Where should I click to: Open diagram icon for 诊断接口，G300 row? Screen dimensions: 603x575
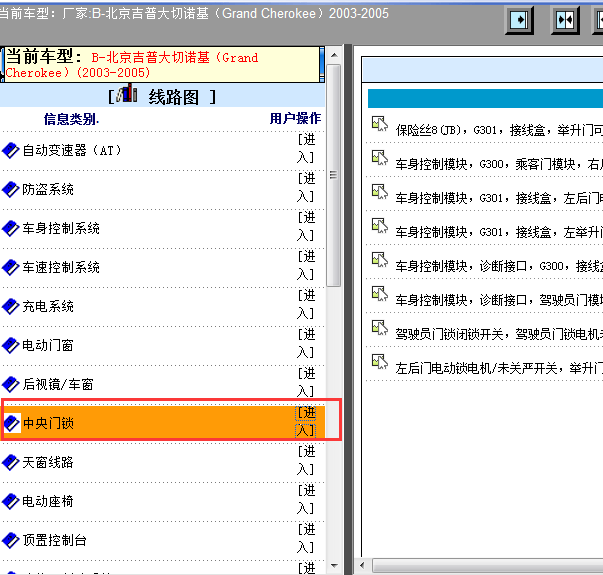[380, 260]
